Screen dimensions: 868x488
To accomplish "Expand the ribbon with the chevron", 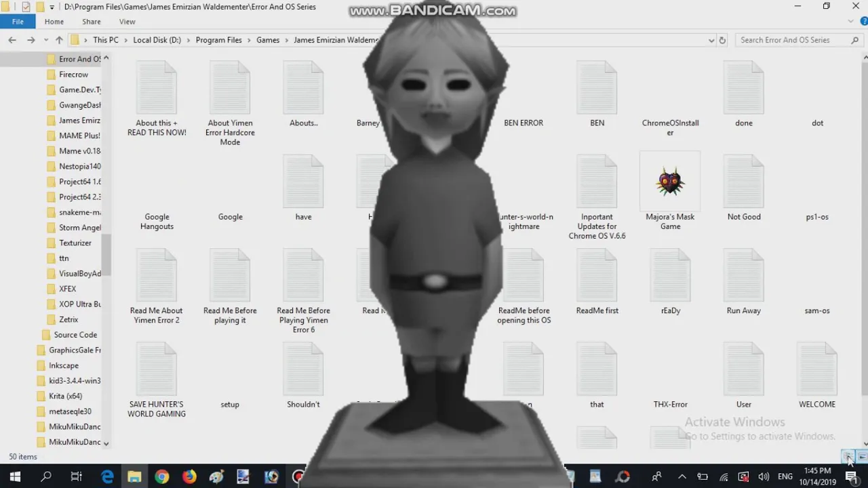I will 850,22.
